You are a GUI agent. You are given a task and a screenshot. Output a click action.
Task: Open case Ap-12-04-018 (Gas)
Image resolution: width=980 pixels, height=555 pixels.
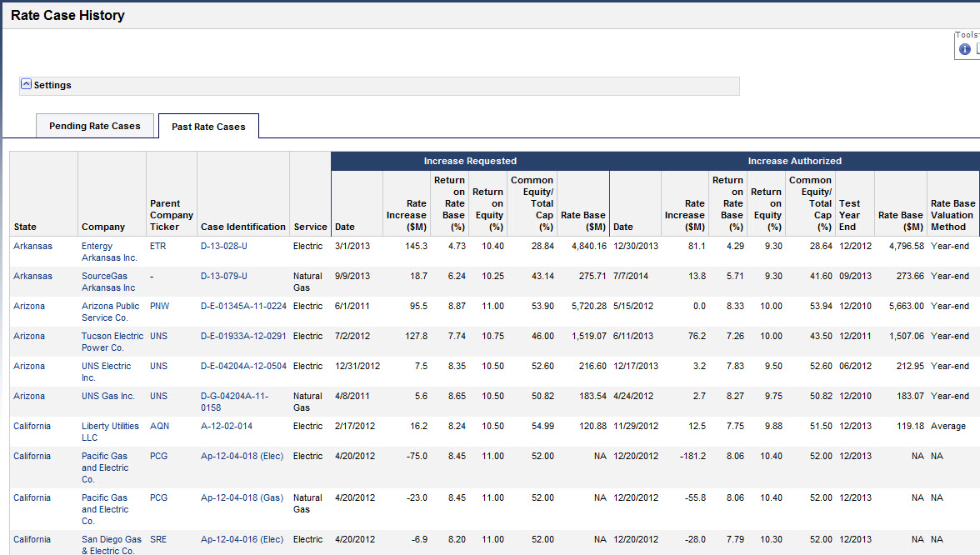[x=241, y=498]
